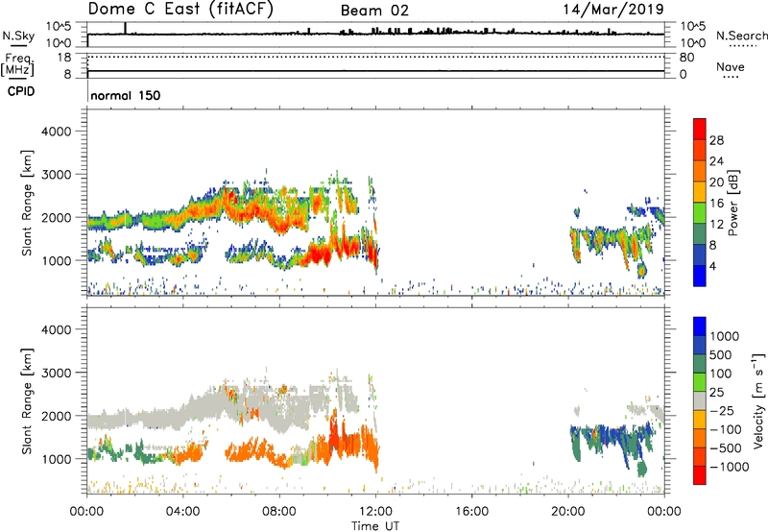Click the 4000 tick on the power panel
The height and width of the screenshot is (532, 768).
56,132
